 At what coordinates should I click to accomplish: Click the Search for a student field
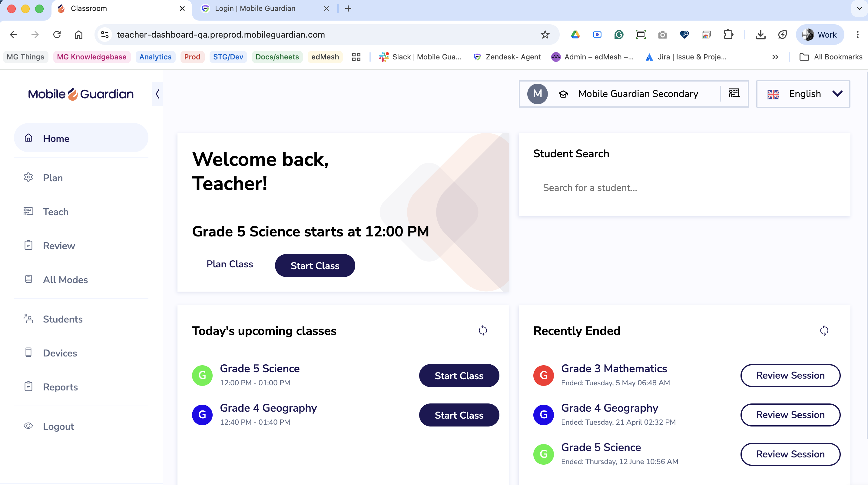(684, 188)
